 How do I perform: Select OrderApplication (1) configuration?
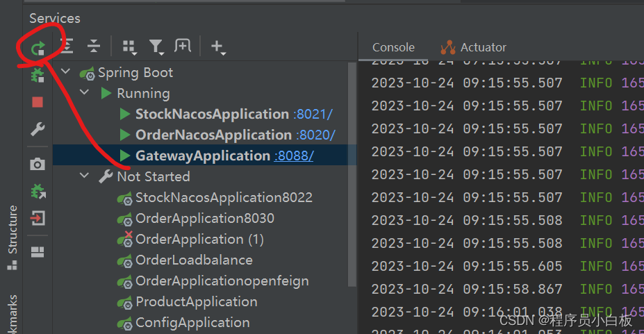[199, 239]
